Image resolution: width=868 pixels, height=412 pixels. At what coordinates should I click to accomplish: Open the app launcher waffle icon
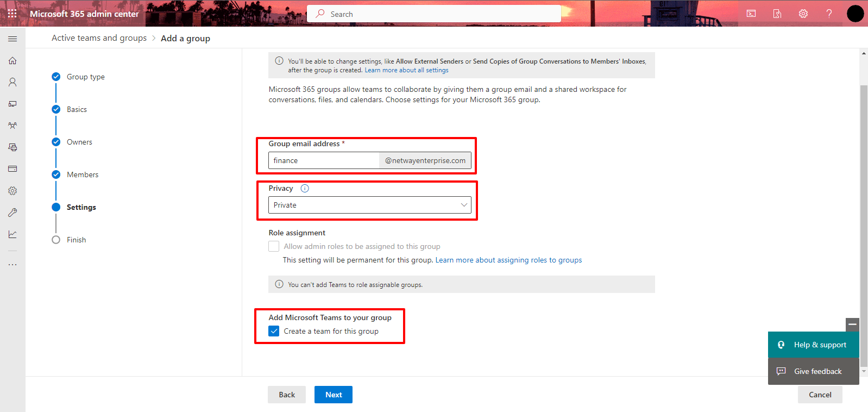pos(12,14)
